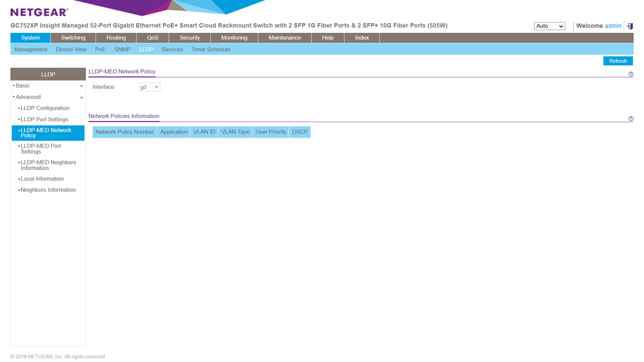The height and width of the screenshot is (362, 644).
Task: Switch to the Switching tab
Action: click(x=73, y=38)
